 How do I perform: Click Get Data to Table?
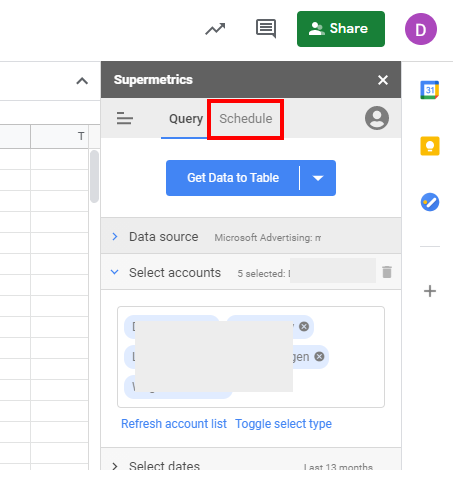[233, 178]
